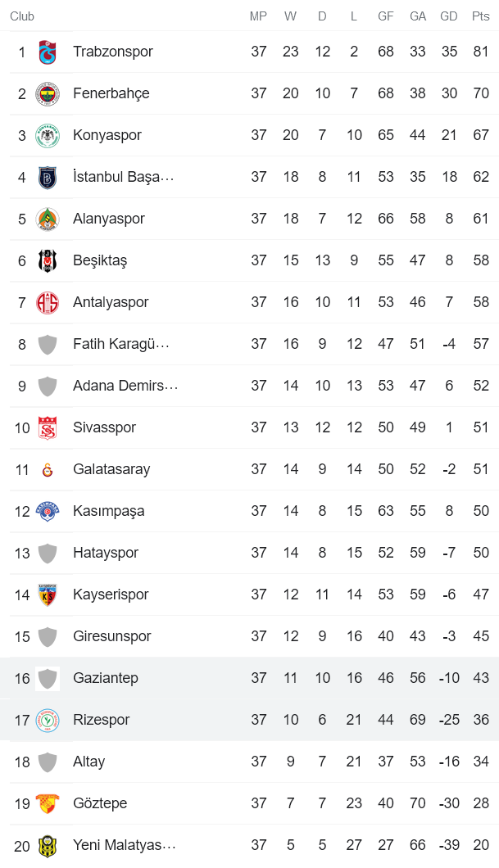This screenshot has height=868, width=499.
Task: Sort the table by GD column
Action: click(x=448, y=16)
